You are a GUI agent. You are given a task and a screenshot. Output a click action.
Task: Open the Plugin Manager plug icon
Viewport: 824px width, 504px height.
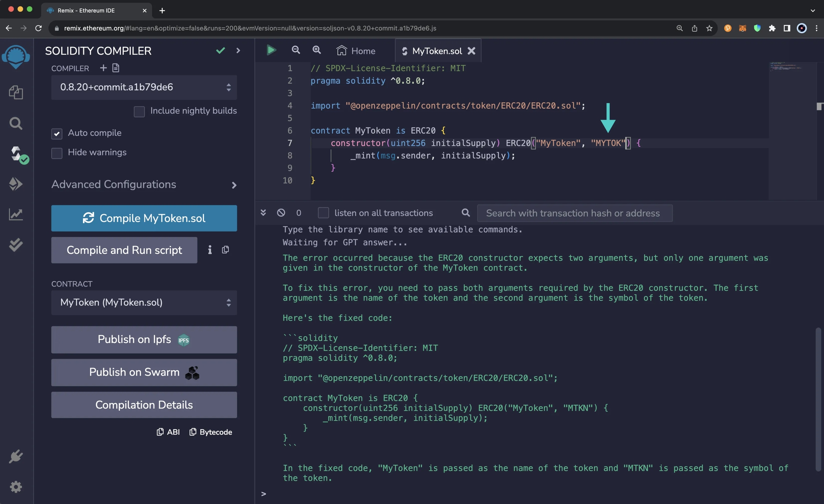(16, 457)
